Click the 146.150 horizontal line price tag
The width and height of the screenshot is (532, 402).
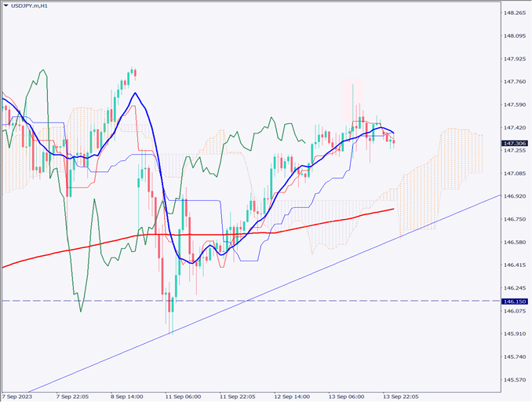coord(514,301)
